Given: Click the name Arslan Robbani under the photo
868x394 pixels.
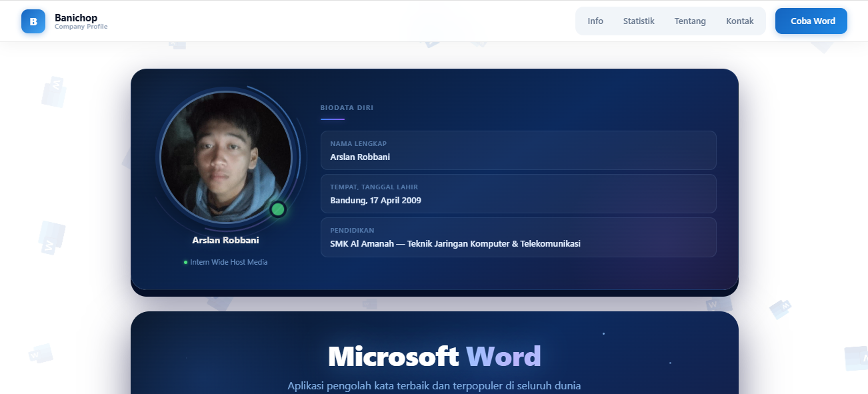Looking at the screenshot, I should pos(225,240).
